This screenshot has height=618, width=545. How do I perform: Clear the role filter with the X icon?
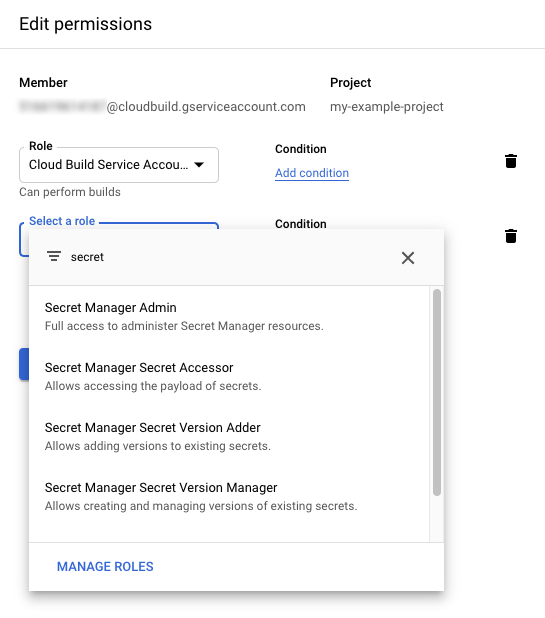(x=408, y=258)
